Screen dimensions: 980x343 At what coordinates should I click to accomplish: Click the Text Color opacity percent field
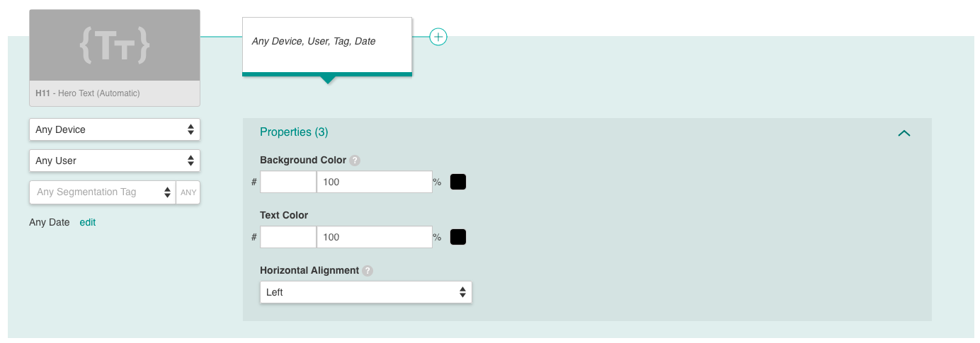pos(375,237)
